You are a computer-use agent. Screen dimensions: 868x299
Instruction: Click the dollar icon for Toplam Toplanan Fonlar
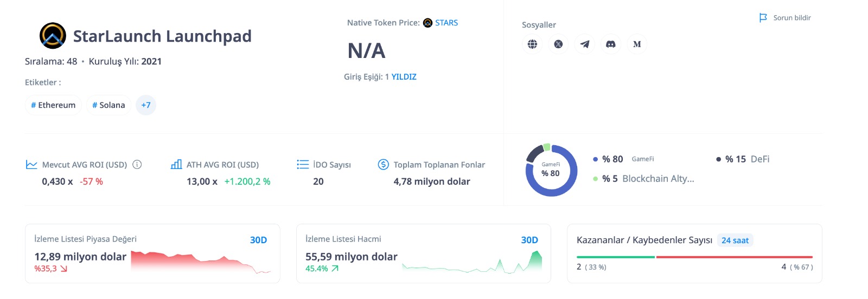[x=384, y=164]
